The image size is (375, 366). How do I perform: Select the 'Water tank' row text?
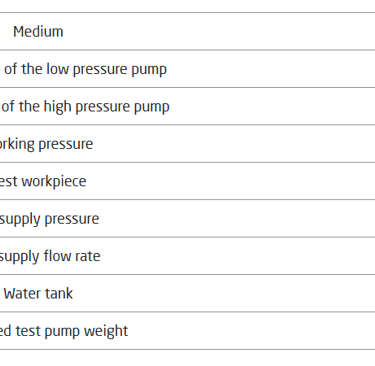point(38,294)
